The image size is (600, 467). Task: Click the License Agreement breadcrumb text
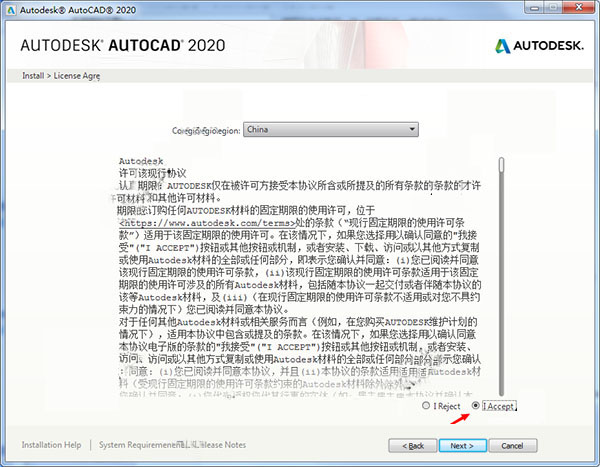(x=77, y=76)
